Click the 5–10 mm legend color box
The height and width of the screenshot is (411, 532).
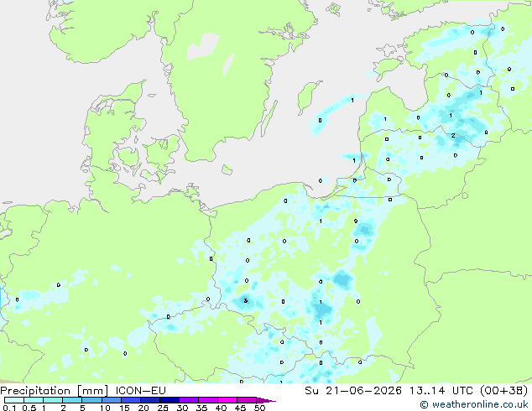[x=91, y=400]
